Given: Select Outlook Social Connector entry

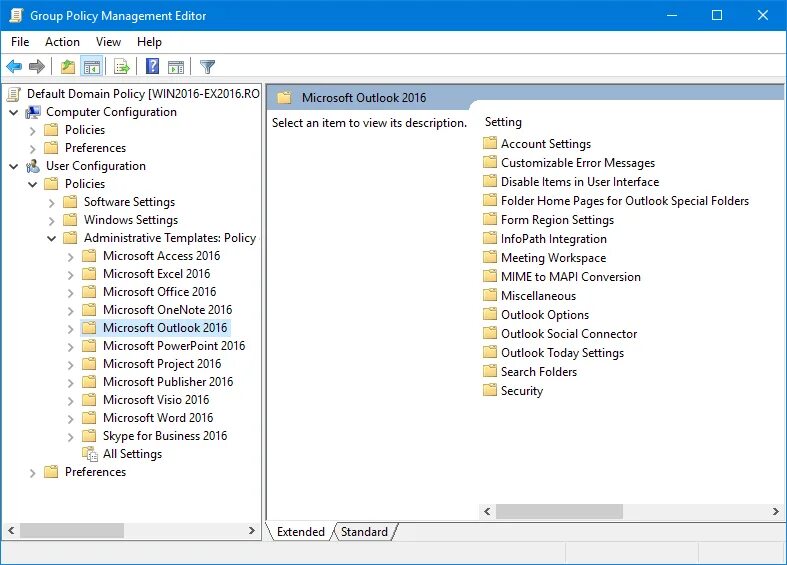Looking at the screenshot, I should (x=569, y=334).
